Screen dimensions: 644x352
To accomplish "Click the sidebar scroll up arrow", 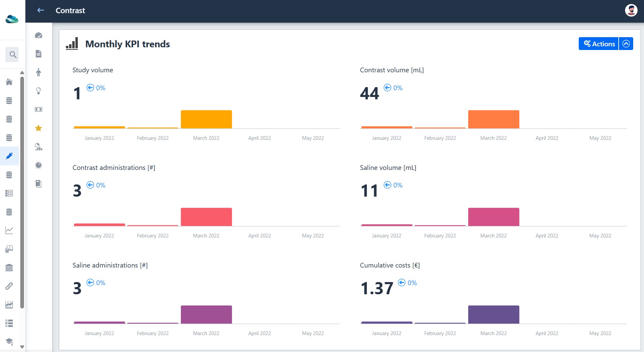I will (22, 73).
